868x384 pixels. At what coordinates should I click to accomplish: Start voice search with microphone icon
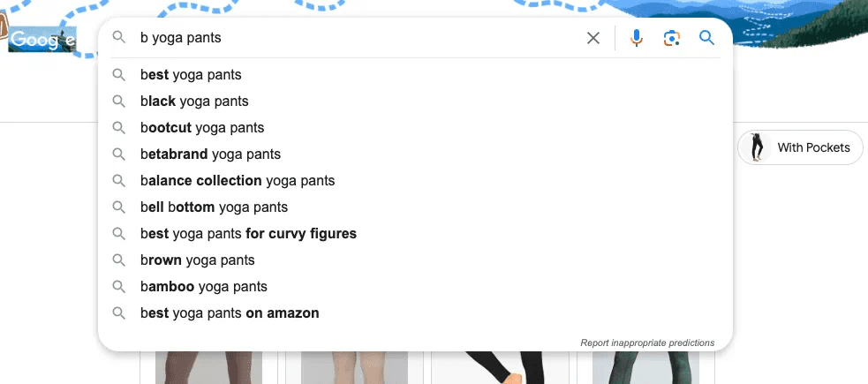(637, 38)
